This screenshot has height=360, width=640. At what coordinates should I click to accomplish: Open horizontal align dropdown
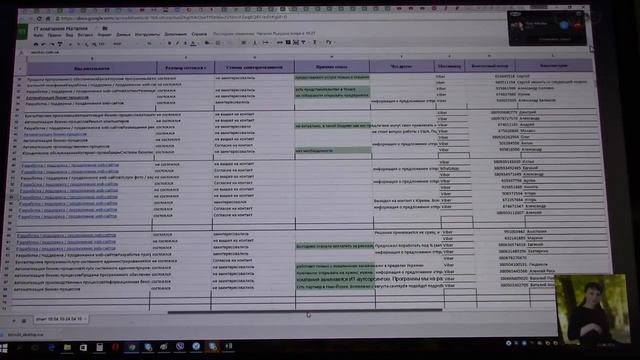(x=244, y=42)
